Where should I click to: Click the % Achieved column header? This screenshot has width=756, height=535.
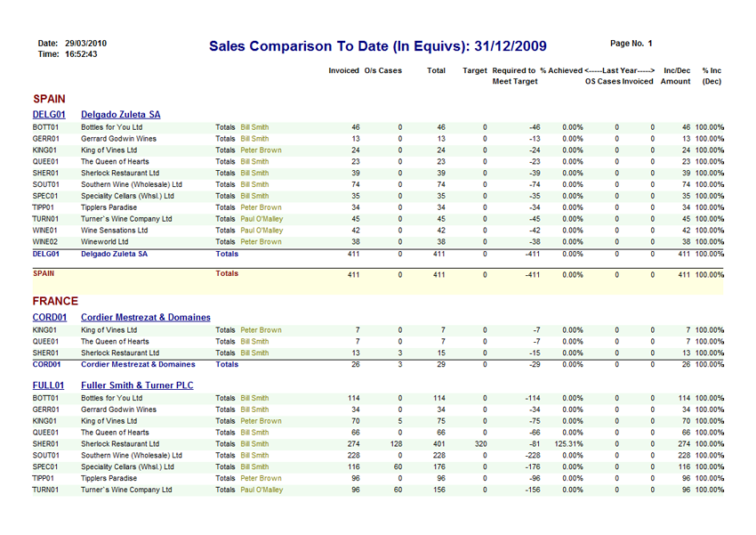(560, 70)
